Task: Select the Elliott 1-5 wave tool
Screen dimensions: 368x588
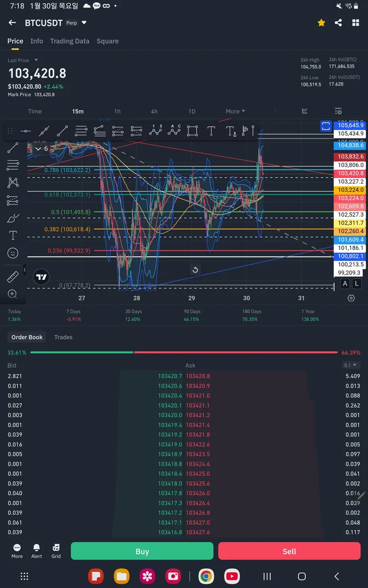Action: [x=155, y=130]
